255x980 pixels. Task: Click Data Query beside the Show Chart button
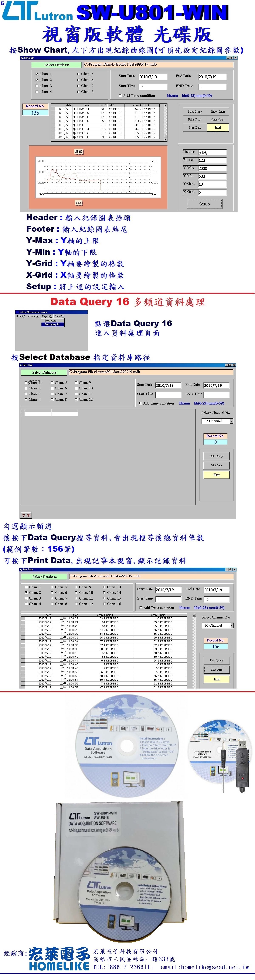[x=195, y=112]
